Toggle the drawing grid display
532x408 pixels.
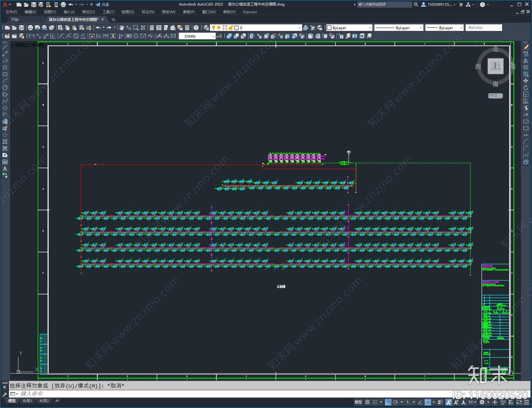click(367, 402)
